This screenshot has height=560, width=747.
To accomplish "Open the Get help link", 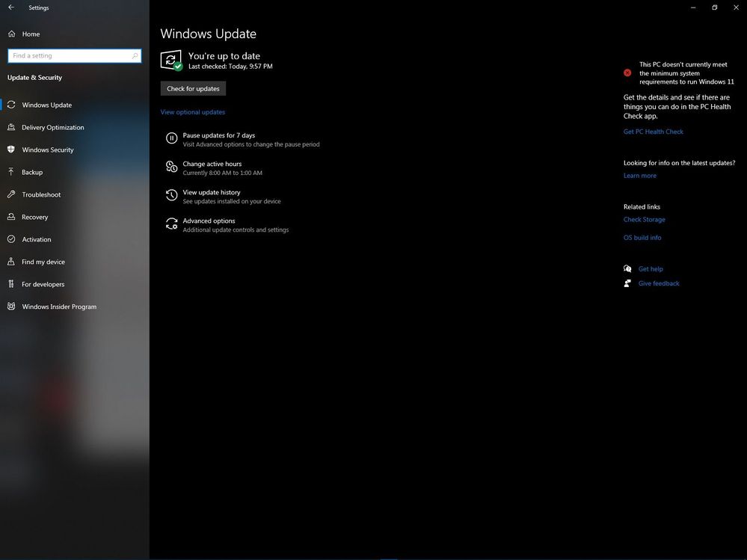I will pos(651,269).
